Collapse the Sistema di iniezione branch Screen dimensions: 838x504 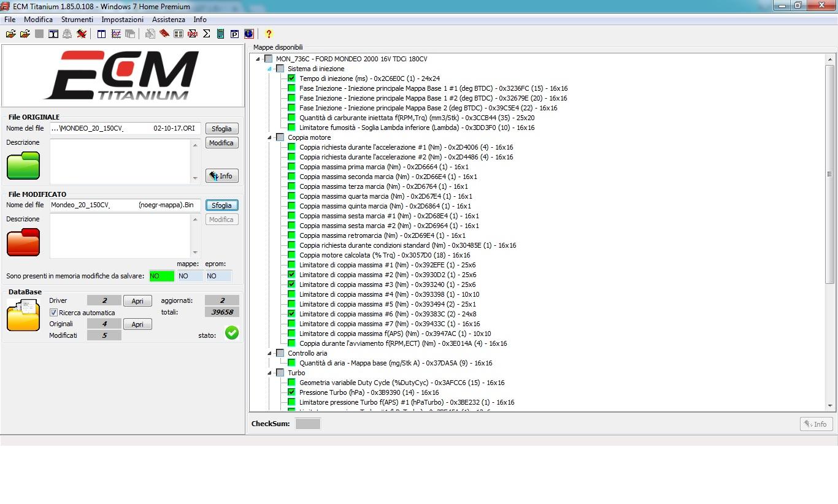pos(269,69)
